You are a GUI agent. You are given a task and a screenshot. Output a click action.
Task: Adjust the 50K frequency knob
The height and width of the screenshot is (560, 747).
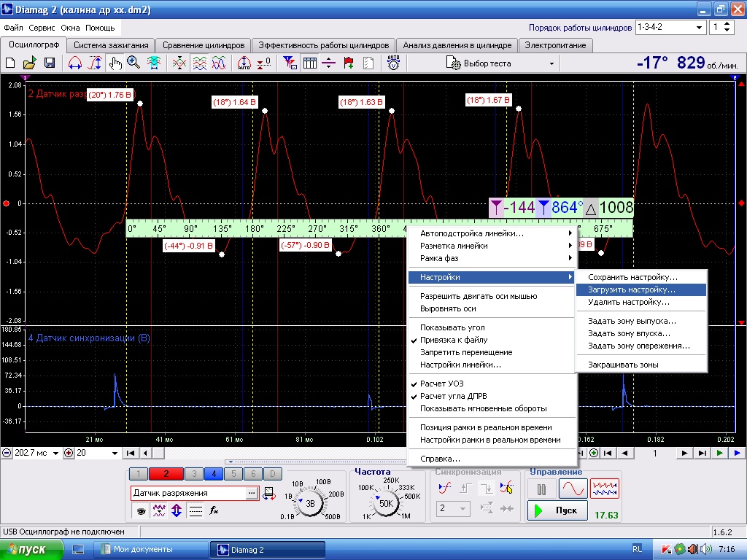tap(386, 503)
